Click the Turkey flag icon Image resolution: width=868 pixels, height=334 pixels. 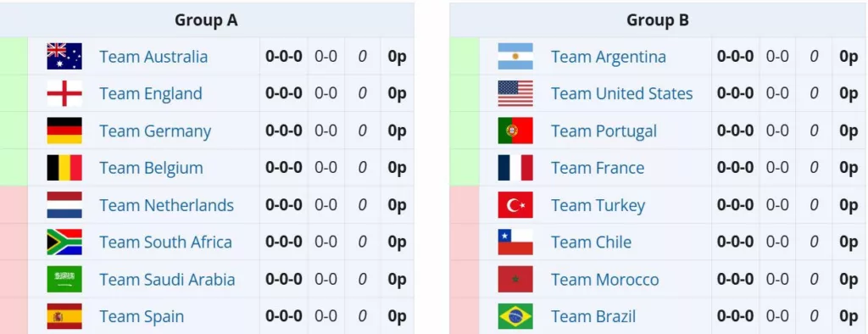(515, 205)
